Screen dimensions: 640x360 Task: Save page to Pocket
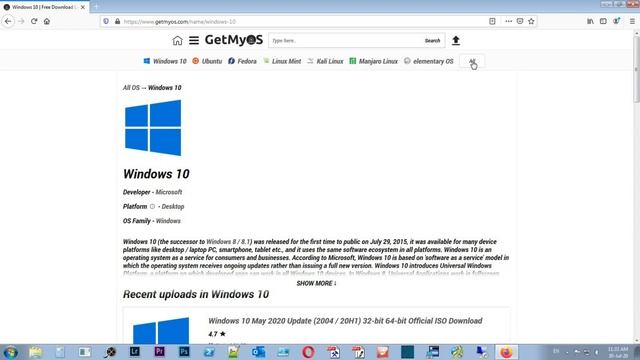coord(520,21)
